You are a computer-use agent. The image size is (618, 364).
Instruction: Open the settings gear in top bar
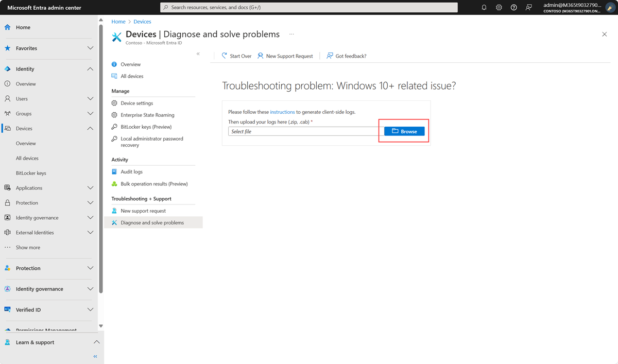[x=499, y=7]
